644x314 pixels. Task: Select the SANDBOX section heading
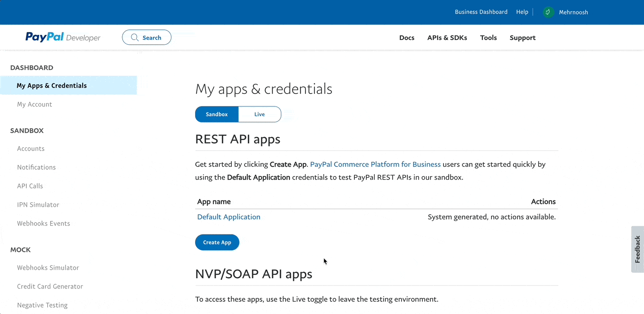tap(27, 131)
